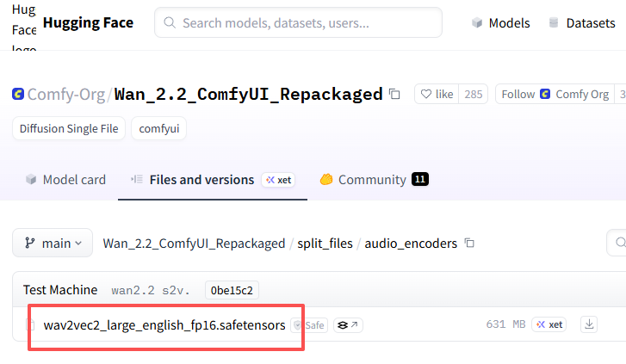Click the Hugging Face home logo text
The width and height of the screenshot is (626, 364).
(88, 22)
